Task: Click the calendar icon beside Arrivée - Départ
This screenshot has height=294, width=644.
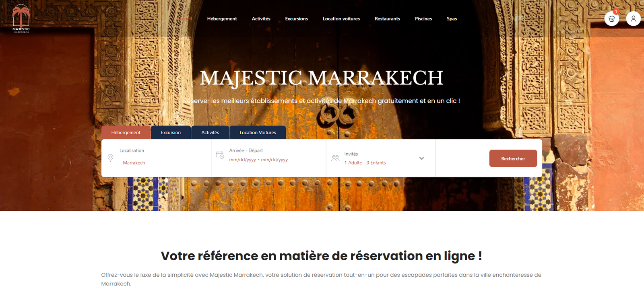Action: [x=220, y=155]
